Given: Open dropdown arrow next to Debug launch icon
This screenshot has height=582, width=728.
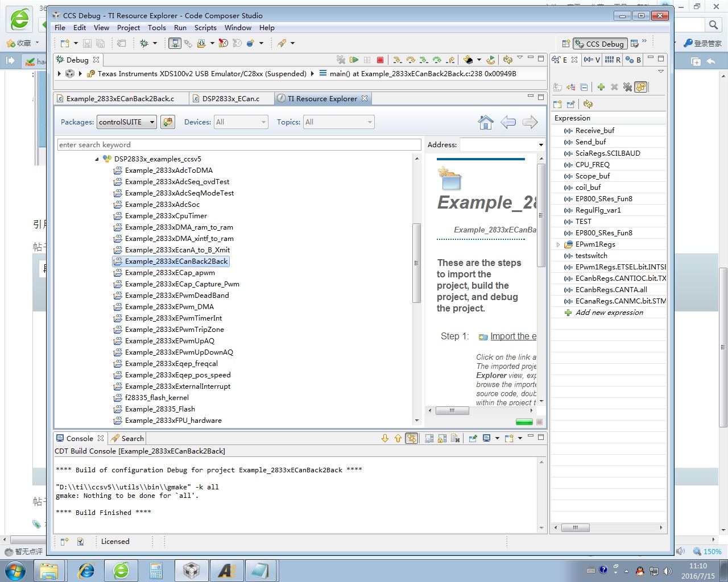Looking at the screenshot, I should pyautogui.click(x=154, y=43).
